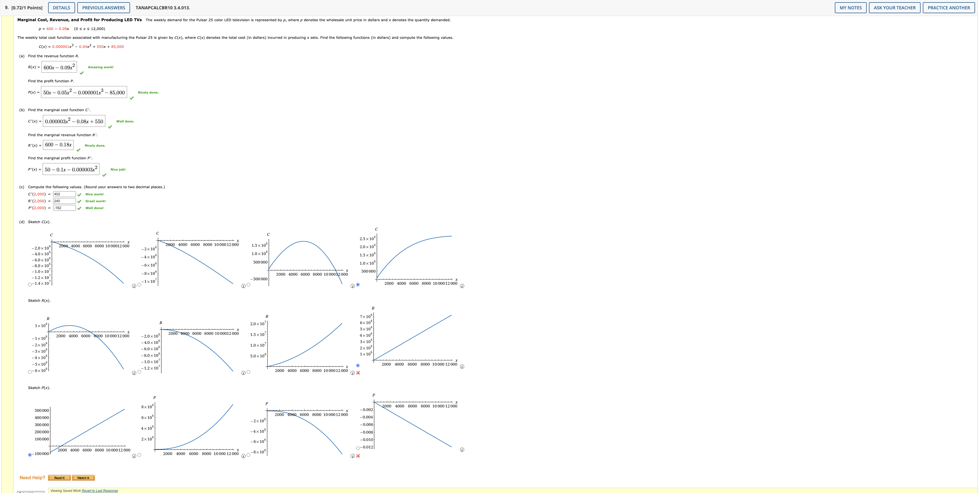Choose the concave-down arch C(x) graph option
Screen dimensions: 980x493
click(x=248, y=284)
